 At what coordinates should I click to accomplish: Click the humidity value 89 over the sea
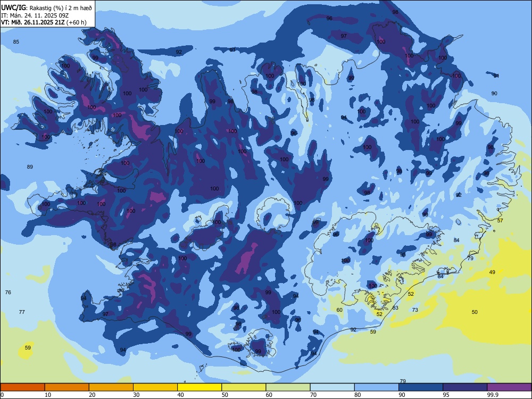point(30,167)
